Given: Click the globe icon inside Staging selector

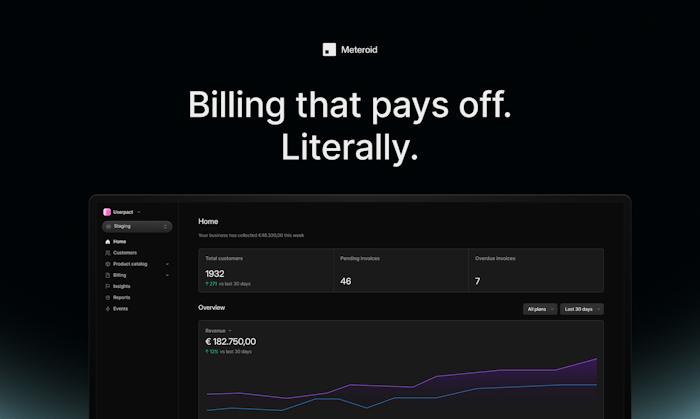Looking at the screenshot, I should click(x=108, y=226).
